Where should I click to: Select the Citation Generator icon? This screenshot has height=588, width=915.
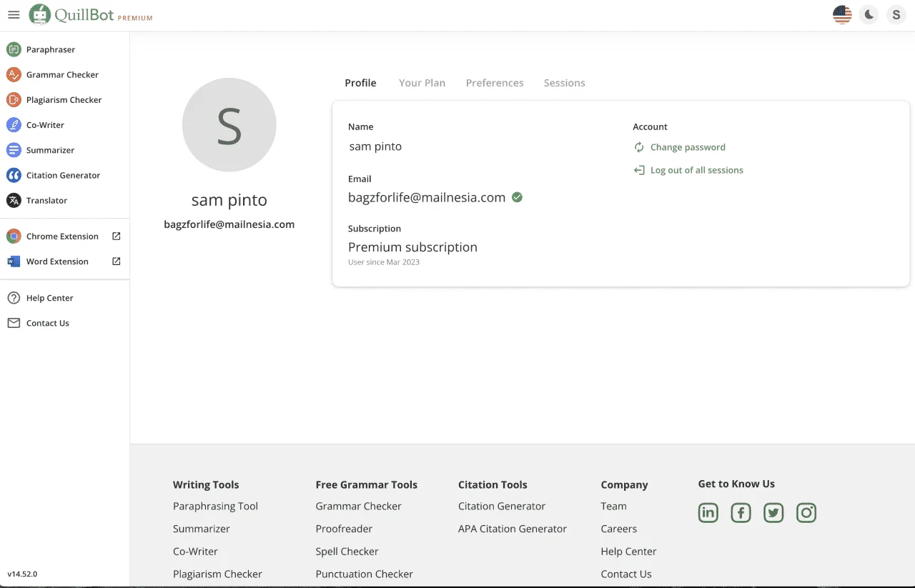(14, 175)
